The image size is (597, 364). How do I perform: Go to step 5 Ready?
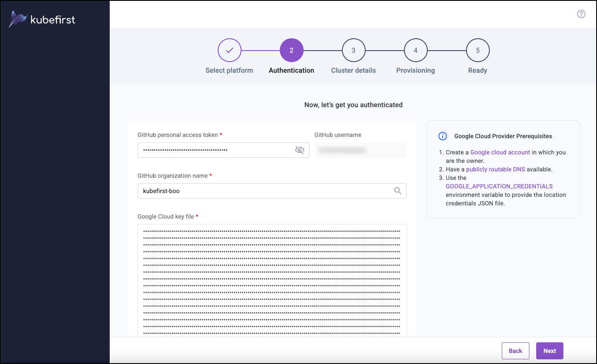478,50
